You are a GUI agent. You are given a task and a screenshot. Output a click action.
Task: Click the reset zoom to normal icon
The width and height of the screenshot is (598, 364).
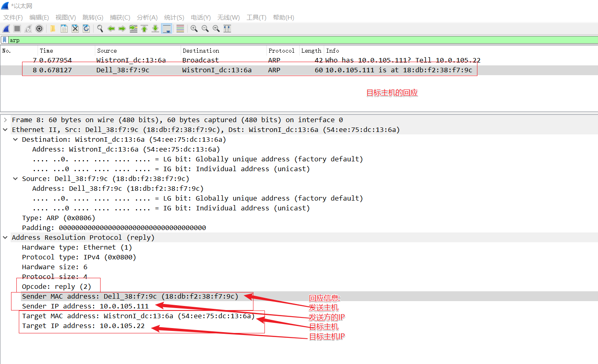[216, 29]
